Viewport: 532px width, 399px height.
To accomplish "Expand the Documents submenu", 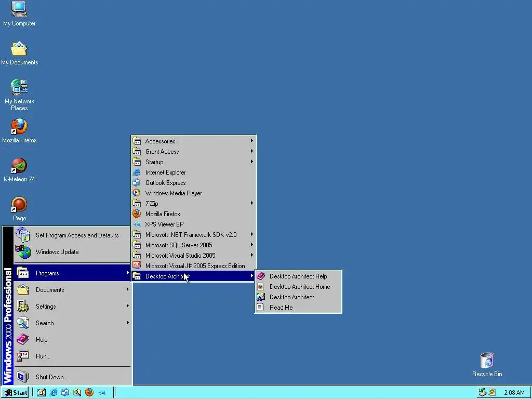I will (x=72, y=290).
